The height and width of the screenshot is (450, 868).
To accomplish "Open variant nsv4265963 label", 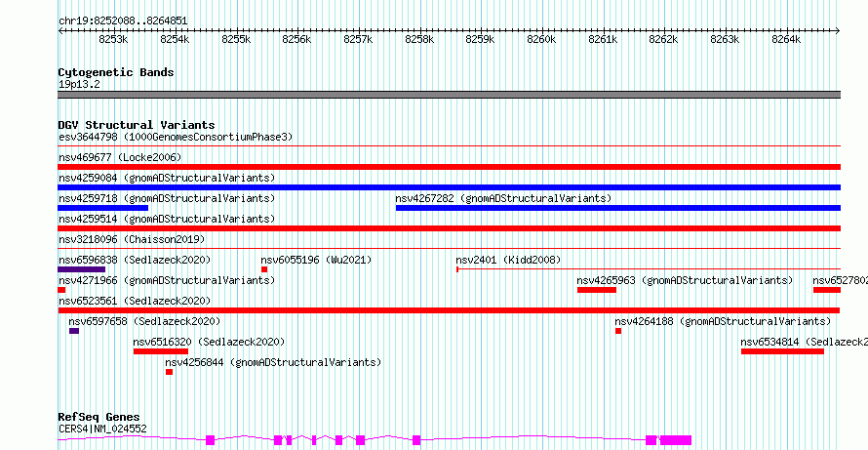I will tap(685, 280).
